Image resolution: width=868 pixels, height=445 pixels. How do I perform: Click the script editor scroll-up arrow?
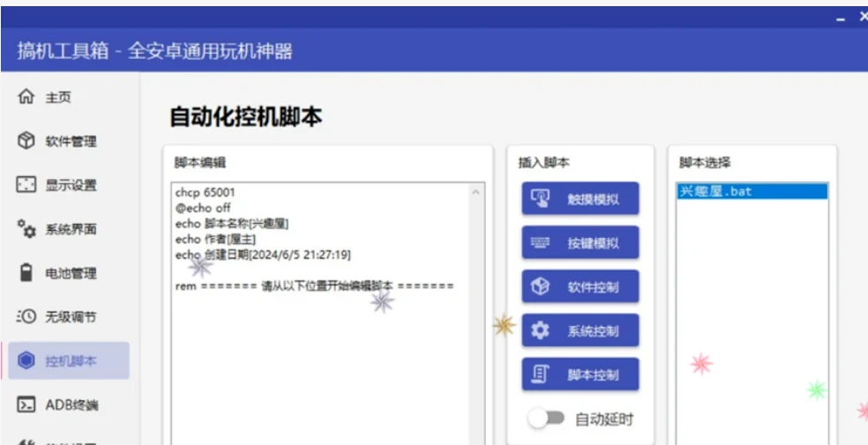pos(475,192)
